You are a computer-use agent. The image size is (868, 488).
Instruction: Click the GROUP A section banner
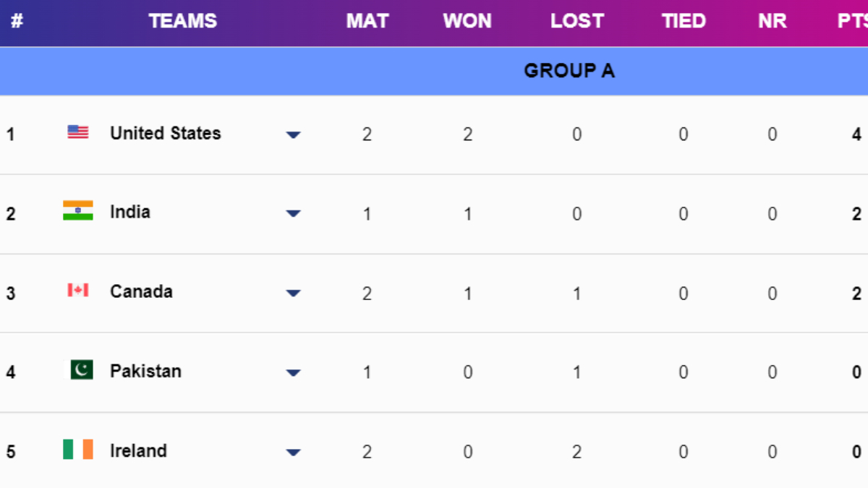[x=569, y=71]
